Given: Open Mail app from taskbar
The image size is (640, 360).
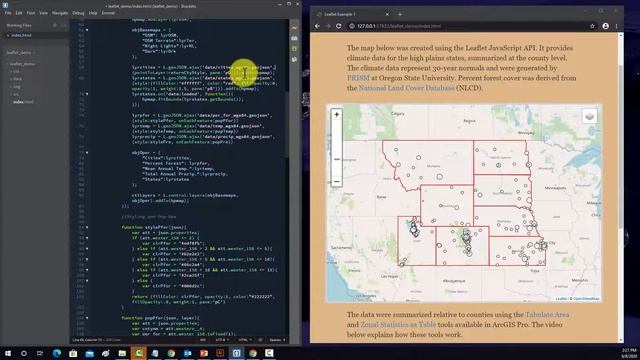Looking at the screenshot, I should click(x=89, y=353).
